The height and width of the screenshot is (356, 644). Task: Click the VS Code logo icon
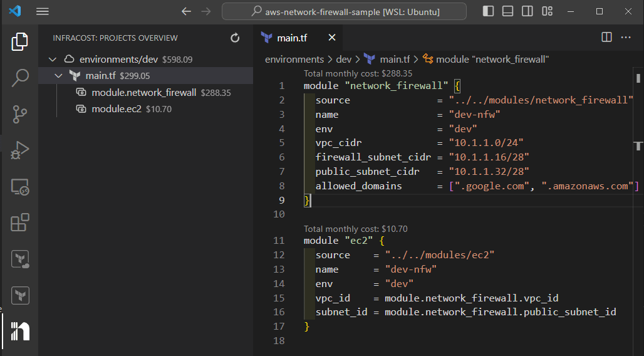coord(15,11)
